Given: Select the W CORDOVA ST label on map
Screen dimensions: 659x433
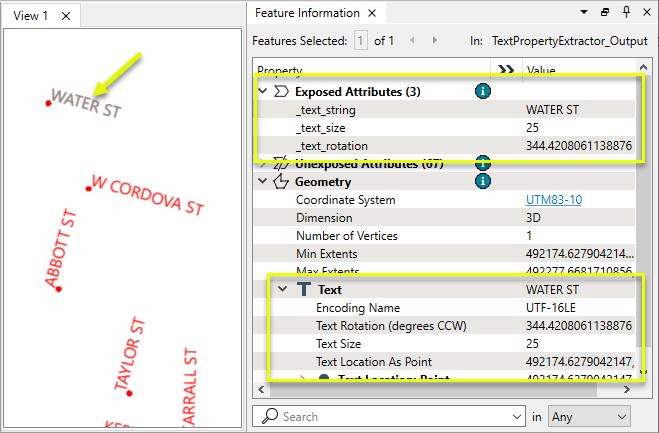Looking at the screenshot, I should [147, 196].
